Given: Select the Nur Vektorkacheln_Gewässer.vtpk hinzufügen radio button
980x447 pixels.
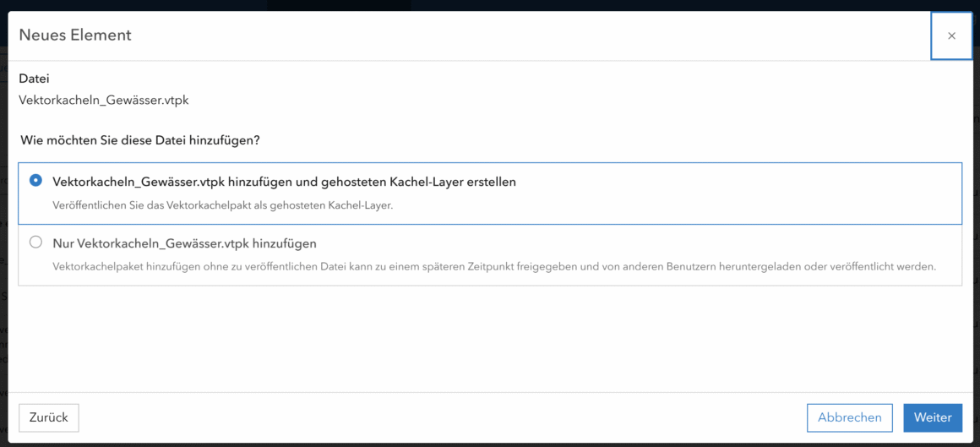Looking at the screenshot, I should (x=35, y=243).
